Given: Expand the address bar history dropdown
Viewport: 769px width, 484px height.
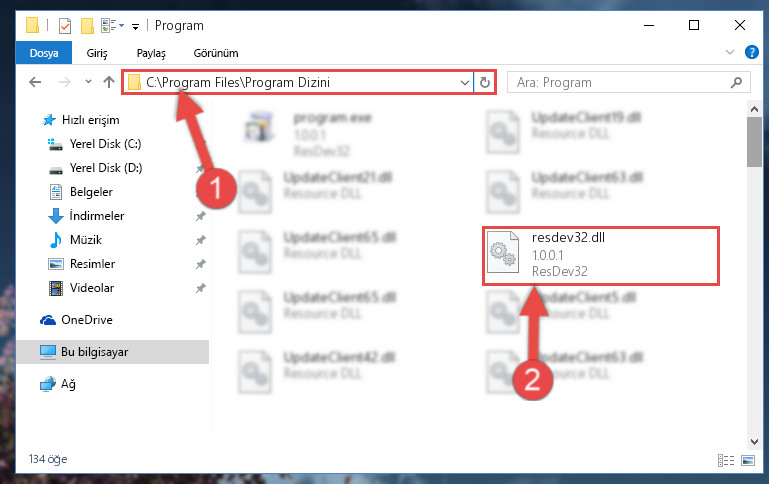Looking at the screenshot, I should click(x=464, y=82).
